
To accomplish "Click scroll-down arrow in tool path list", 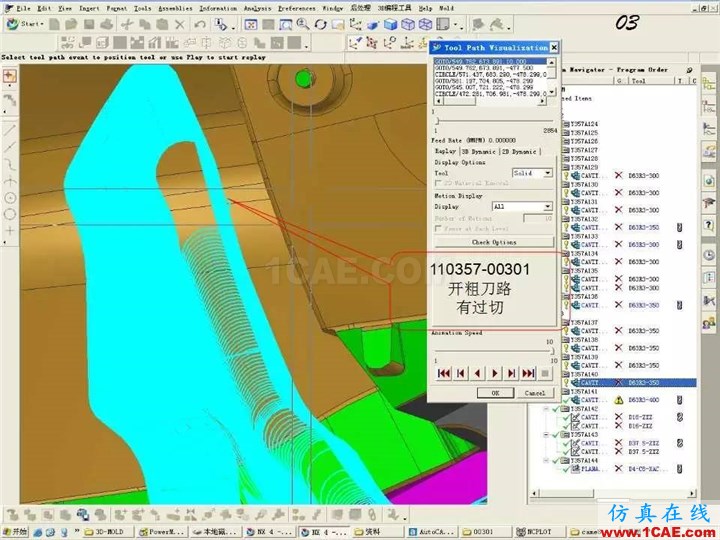I will 551,92.
